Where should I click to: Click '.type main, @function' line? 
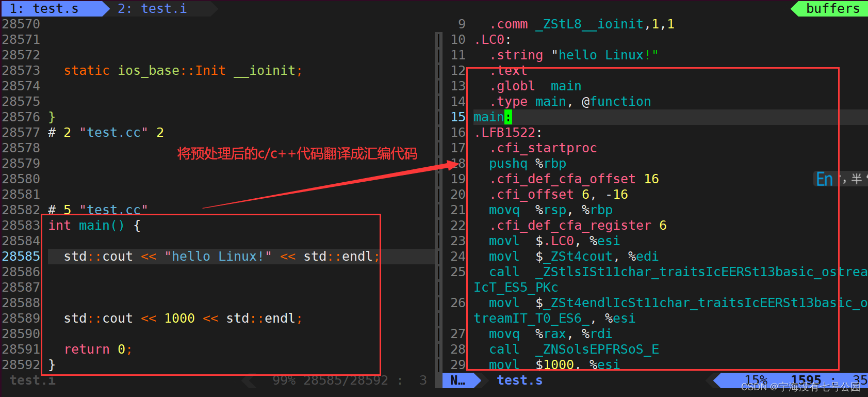[570, 102]
